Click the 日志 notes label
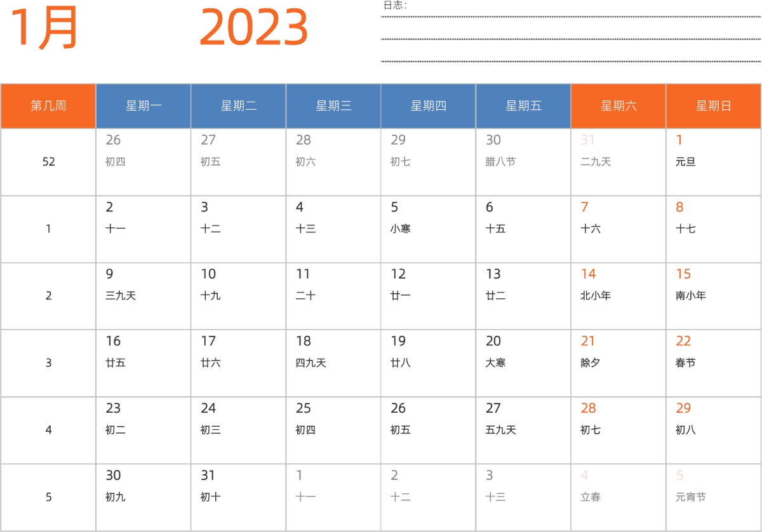 click(x=394, y=5)
